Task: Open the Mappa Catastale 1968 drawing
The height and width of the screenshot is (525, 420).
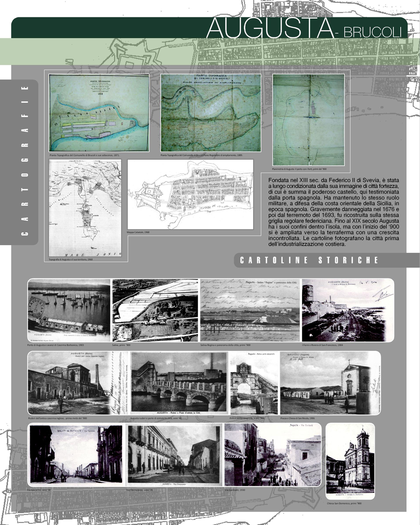Action: [190, 195]
